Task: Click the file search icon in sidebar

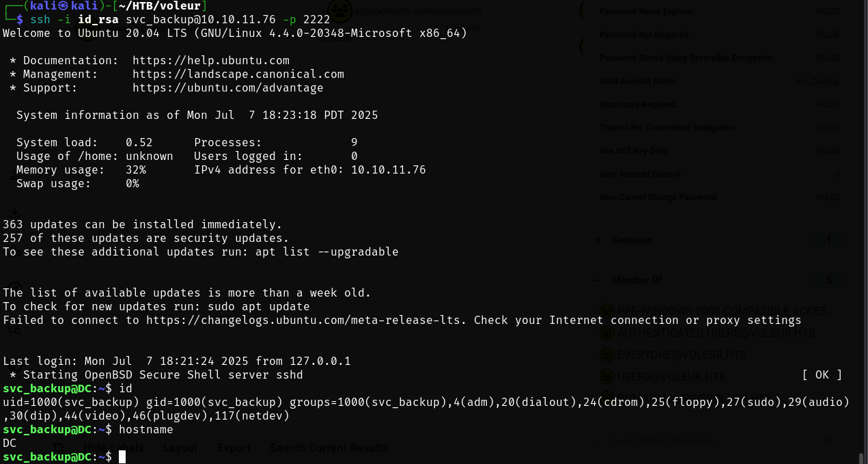Action: [14, 327]
